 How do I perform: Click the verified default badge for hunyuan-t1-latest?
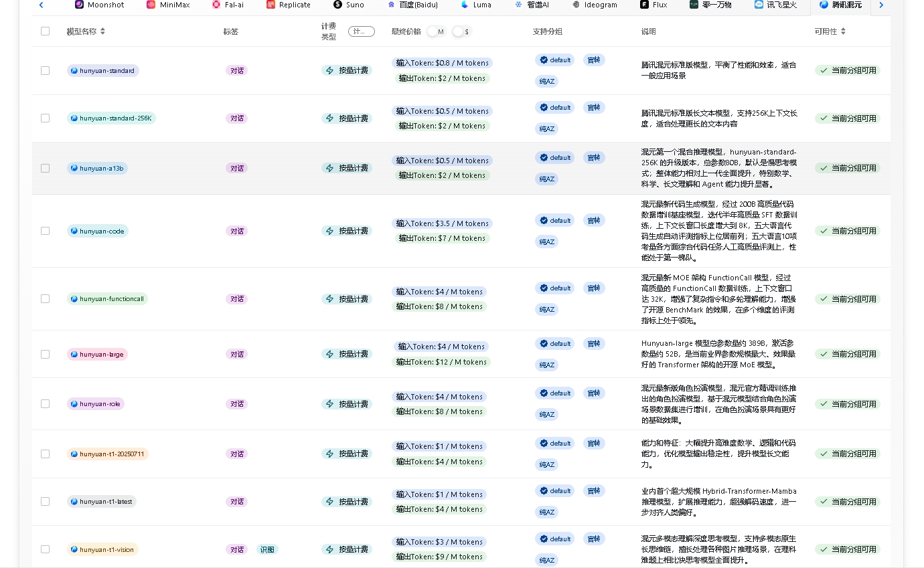tap(554, 491)
